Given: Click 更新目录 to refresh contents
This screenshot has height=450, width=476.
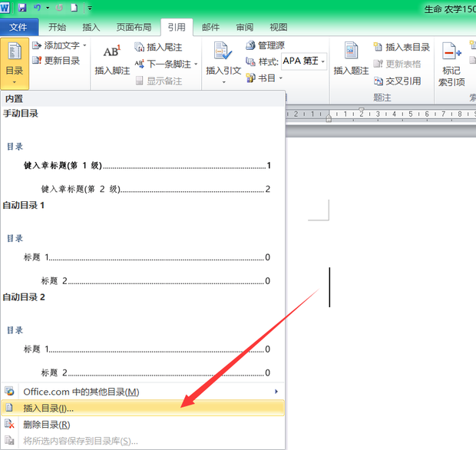Looking at the screenshot, I should point(56,61).
